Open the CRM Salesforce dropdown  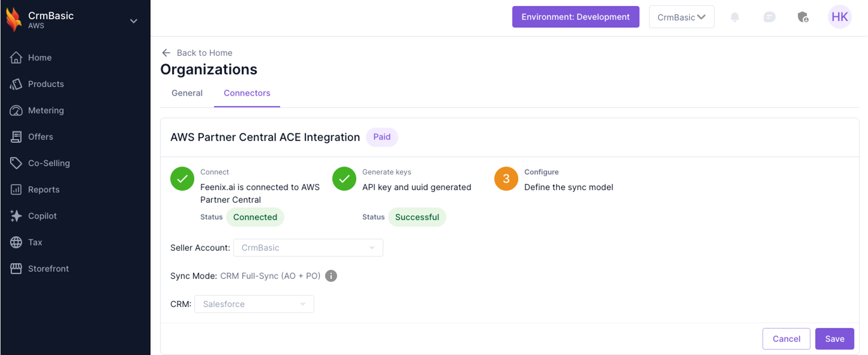click(254, 304)
